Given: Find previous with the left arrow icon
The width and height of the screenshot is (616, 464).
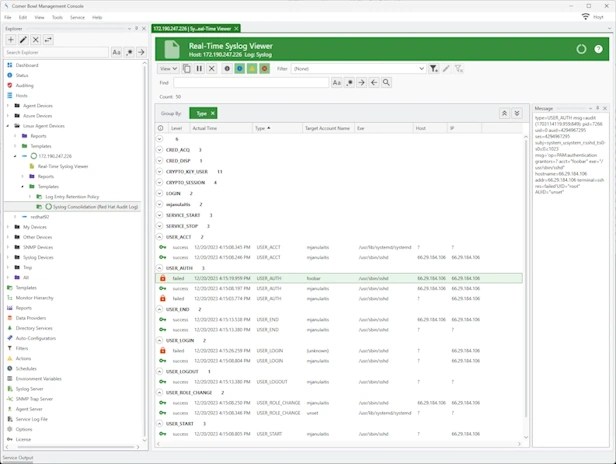Looking at the screenshot, I should click(x=374, y=83).
